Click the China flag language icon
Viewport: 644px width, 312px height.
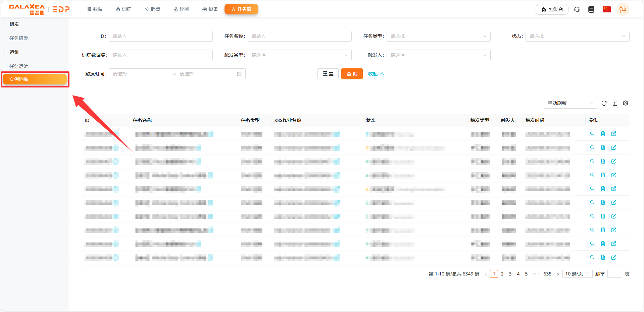(606, 9)
